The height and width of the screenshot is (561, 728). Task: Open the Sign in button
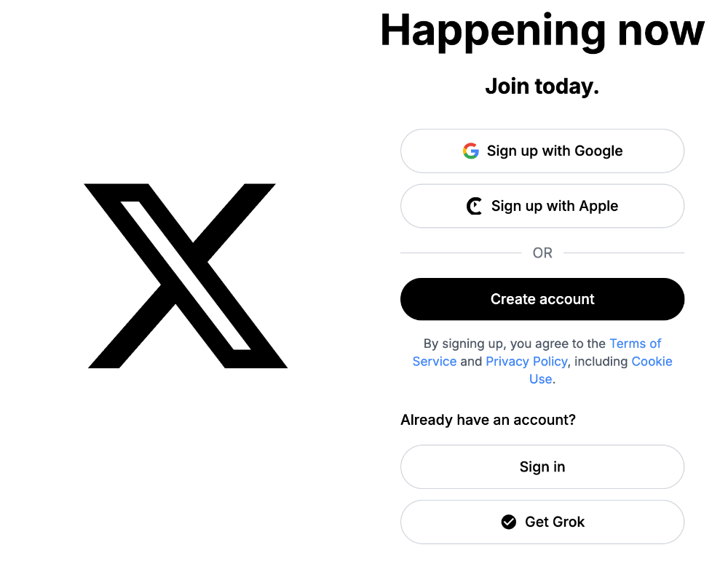point(542,467)
